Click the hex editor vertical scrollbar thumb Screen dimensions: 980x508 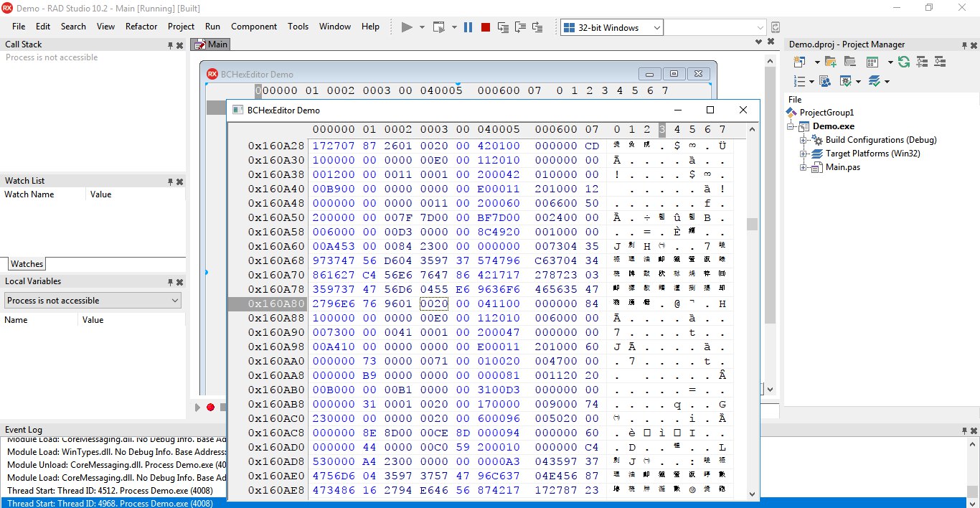pos(752,224)
